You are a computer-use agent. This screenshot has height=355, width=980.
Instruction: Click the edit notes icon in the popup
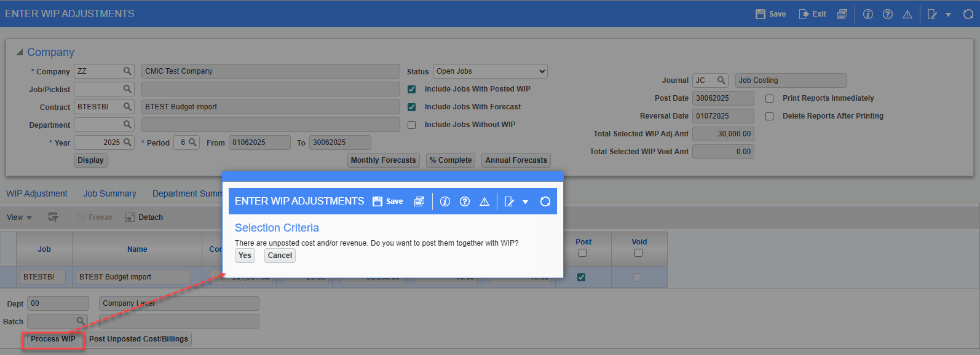pos(510,201)
